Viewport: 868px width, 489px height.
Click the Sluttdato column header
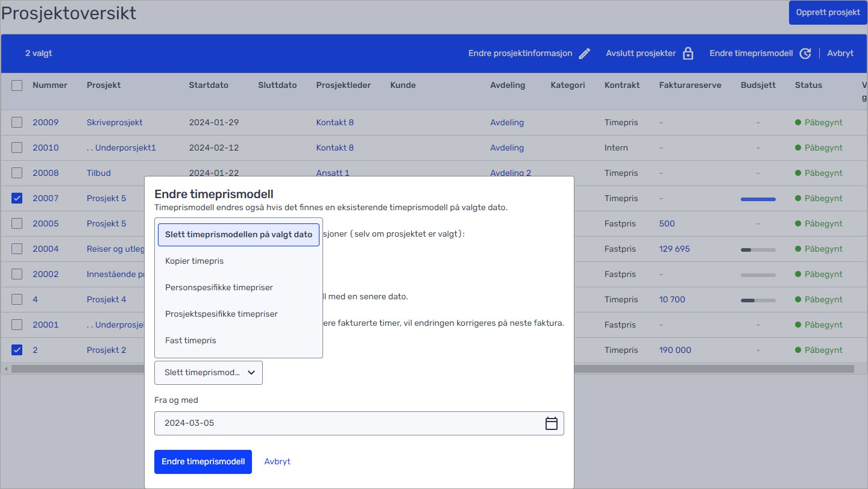(277, 85)
